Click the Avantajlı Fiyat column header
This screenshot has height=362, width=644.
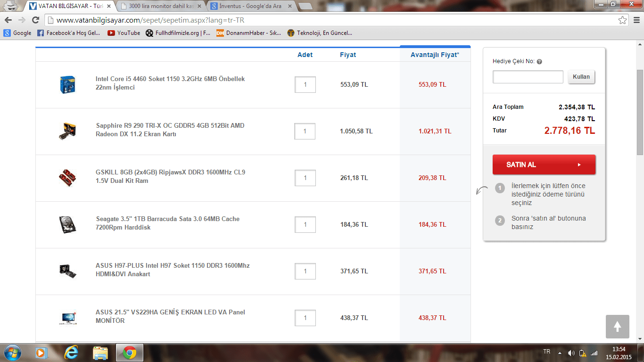[x=435, y=55]
